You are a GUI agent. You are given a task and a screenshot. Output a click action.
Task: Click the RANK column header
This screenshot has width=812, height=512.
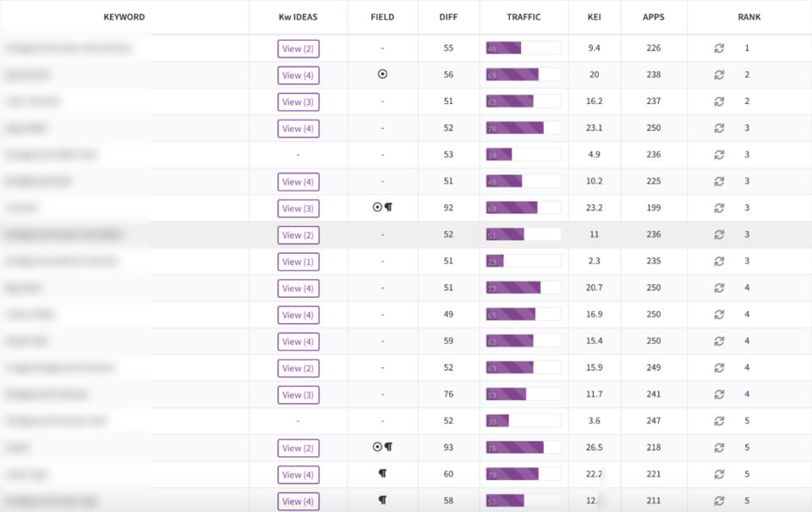coord(749,17)
